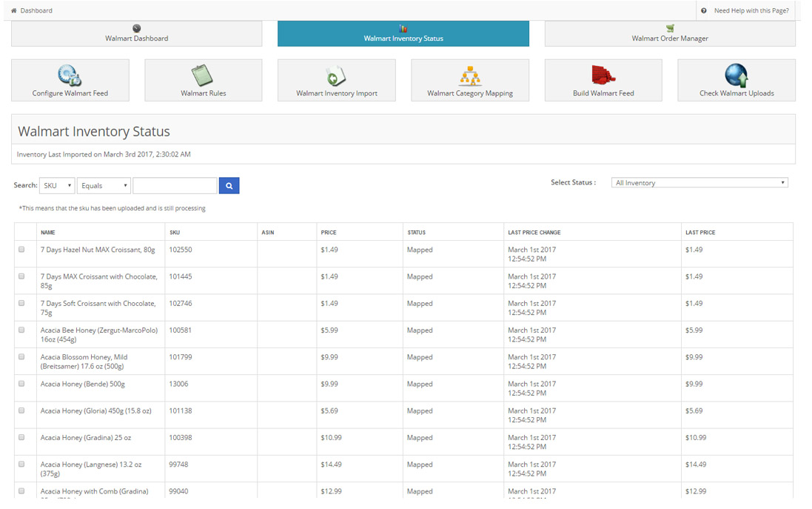The image size is (812, 509).
Task: Click the Walmart Dashboard gauge icon
Action: pyautogui.click(x=137, y=28)
